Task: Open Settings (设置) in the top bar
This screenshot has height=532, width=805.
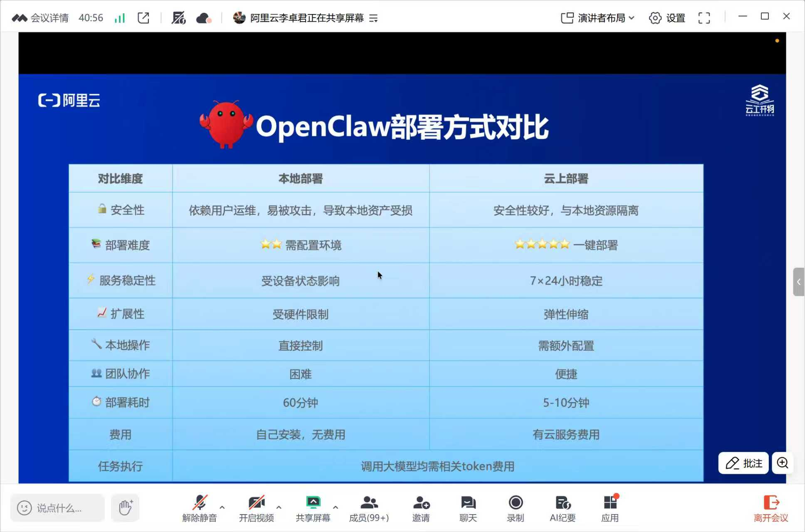Action: tap(667, 18)
